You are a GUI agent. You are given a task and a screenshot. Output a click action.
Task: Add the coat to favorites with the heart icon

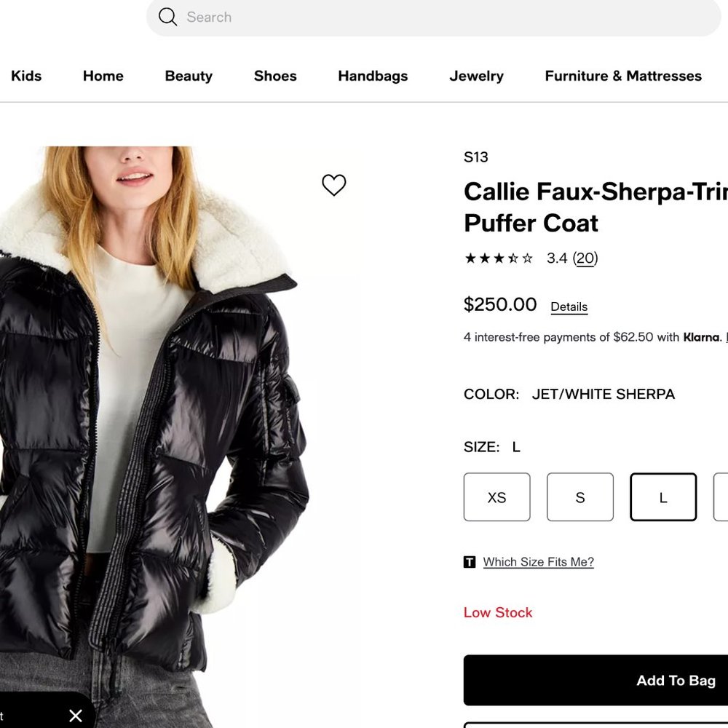[x=334, y=185]
